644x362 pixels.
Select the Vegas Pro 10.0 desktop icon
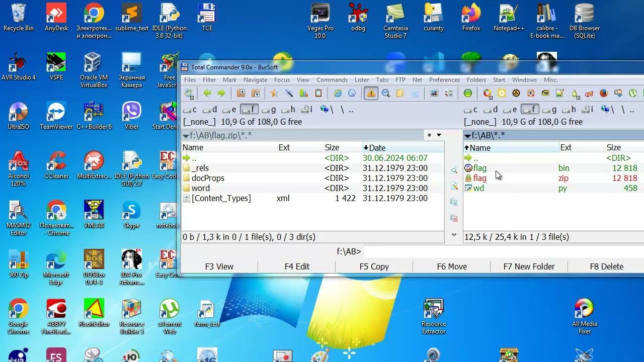point(320,21)
